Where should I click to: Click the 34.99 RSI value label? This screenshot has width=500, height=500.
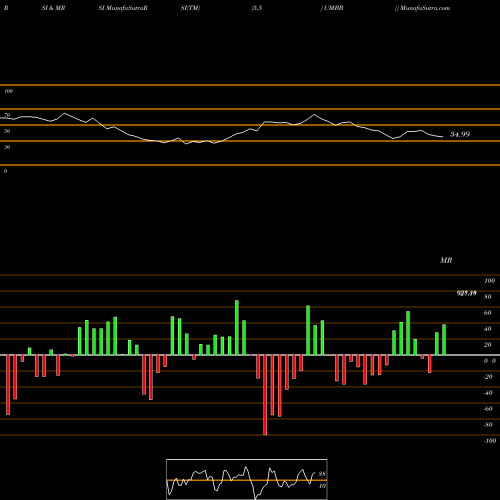click(460, 134)
